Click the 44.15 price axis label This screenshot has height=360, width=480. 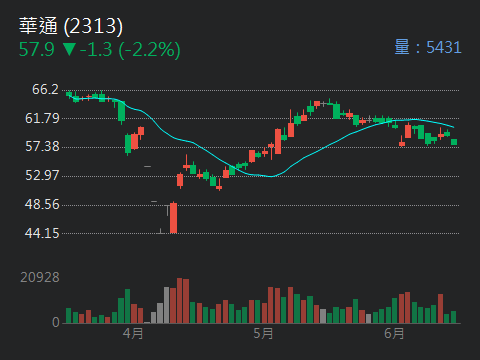point(42,233)
